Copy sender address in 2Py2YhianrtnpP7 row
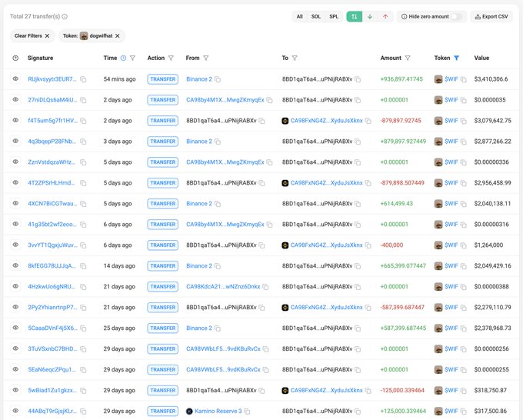Viewport: 523px width, 420px height. (262, 308)
